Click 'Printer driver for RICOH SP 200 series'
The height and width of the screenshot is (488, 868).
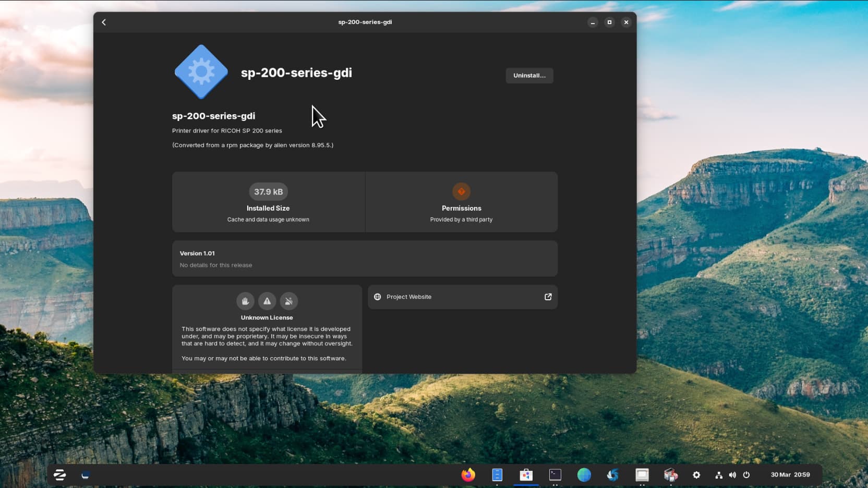click(x=227, y=131)
